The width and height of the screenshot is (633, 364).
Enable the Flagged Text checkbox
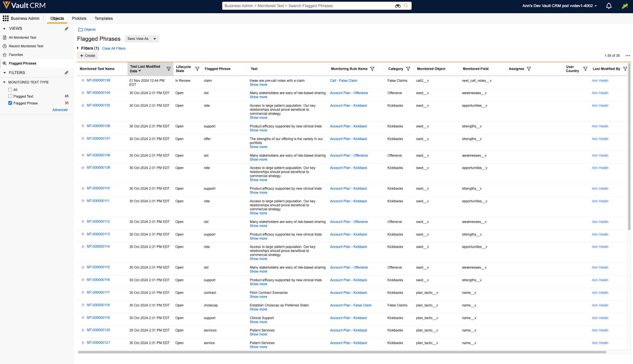[x=10, y=96]
